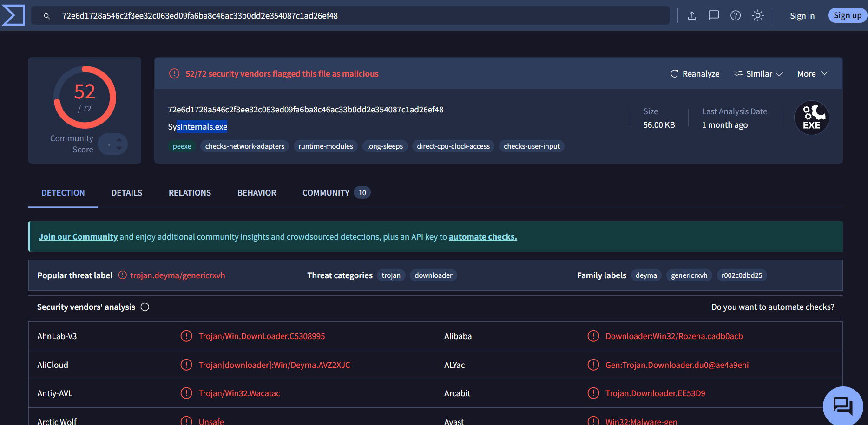This screenshot has width=868, height=425.
Task: Click the automate checks link
Action: click(x=483, y=237)
